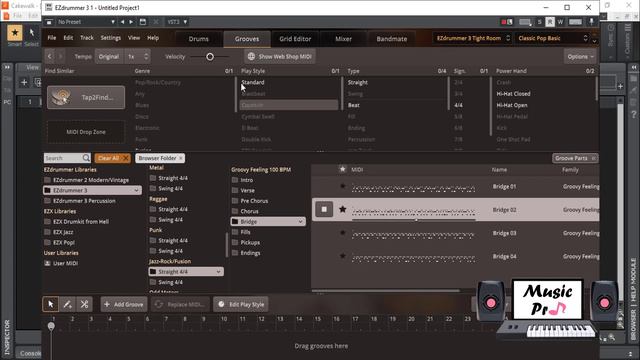Click Show Web Shop MIDI button
This screenshot has height=360, width=640.
[280, 56]
